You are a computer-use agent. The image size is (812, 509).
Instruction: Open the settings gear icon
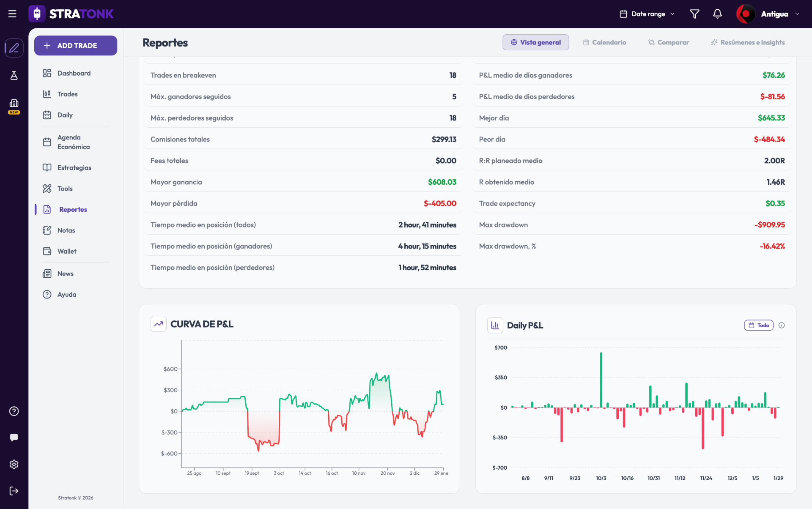click(x=14, y=464)
